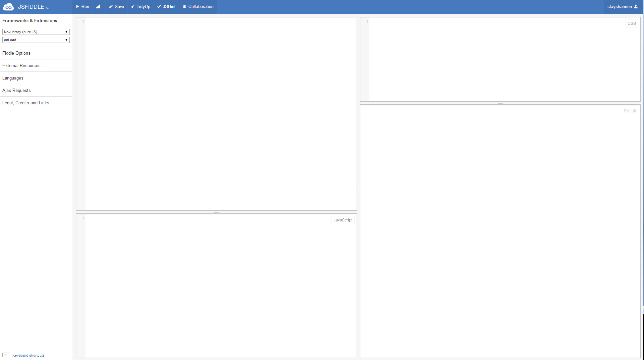644x360 pixels.
Task: Click the user profile icon
Action: pos(636,6)
